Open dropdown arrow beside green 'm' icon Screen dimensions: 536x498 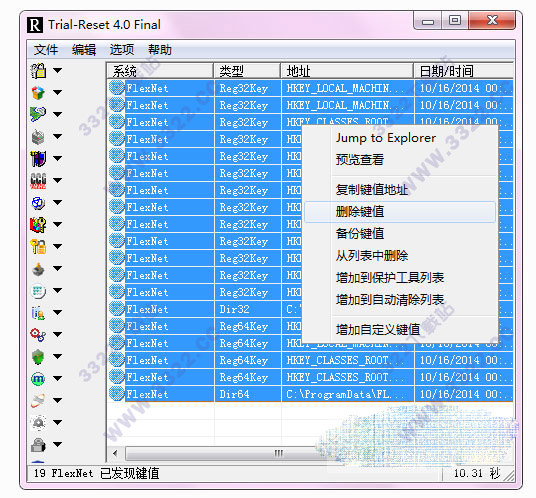click(x=57, y=378)
